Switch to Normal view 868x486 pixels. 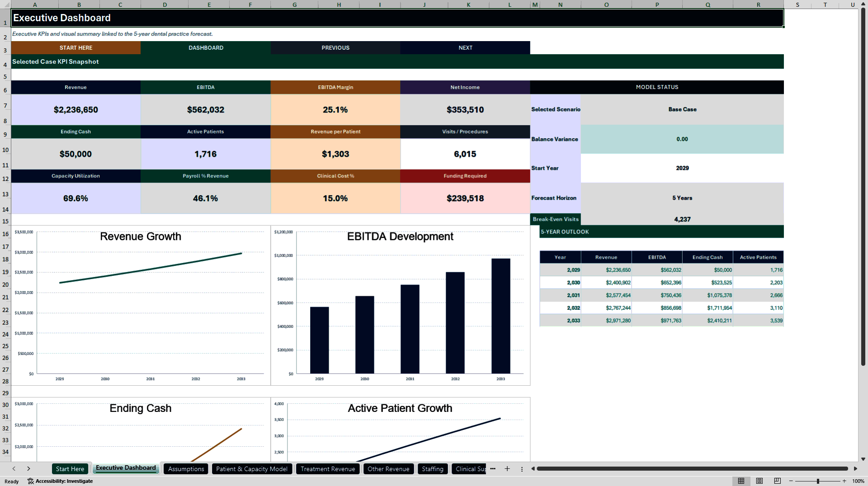[741, 481]
